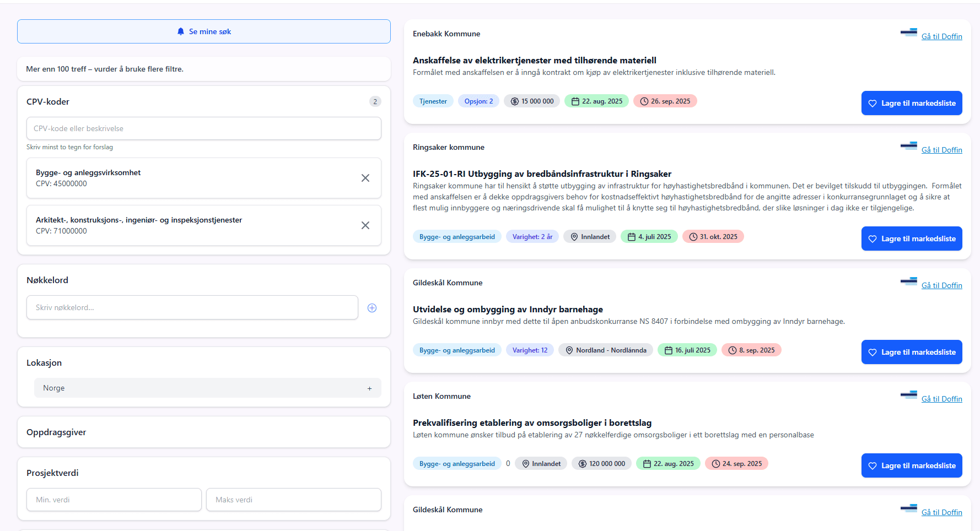
Task: Open Utvidelse og ombygging av Inndyr barnehage
Action: 508,310
